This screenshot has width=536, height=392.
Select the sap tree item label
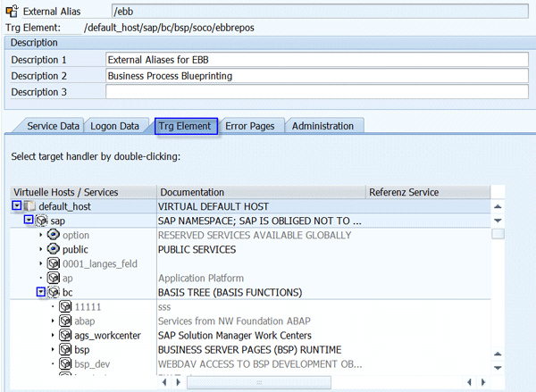(58, 221)
